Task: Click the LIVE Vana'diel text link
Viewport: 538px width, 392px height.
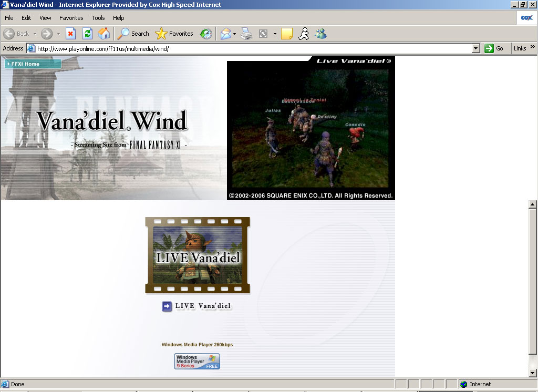Action: coord(203,306)
